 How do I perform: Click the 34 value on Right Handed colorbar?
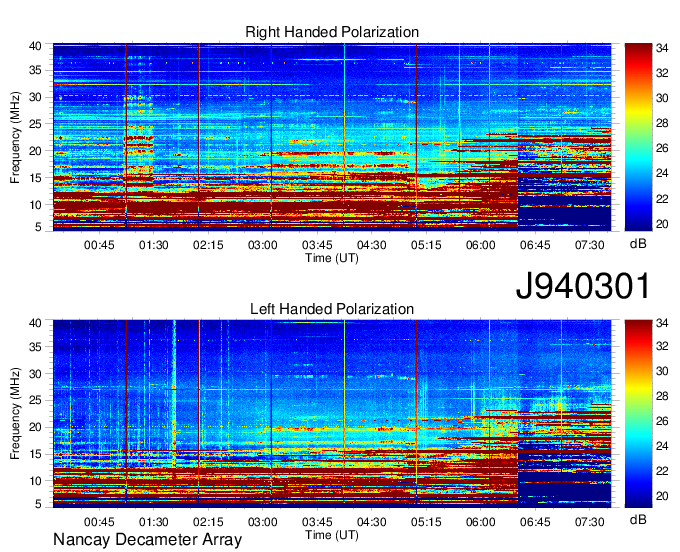tap(662, 48)
